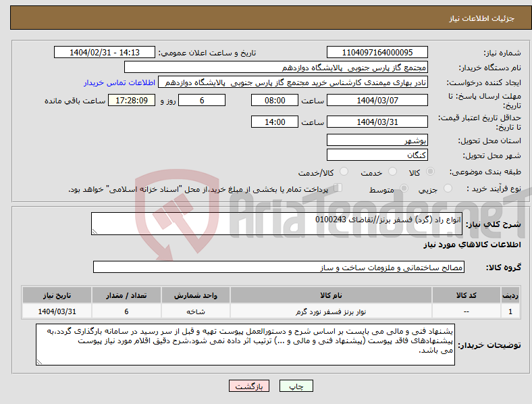532x404 pixels.
Task: Click the remaining days field showing 6
Action: click(202, 100)
